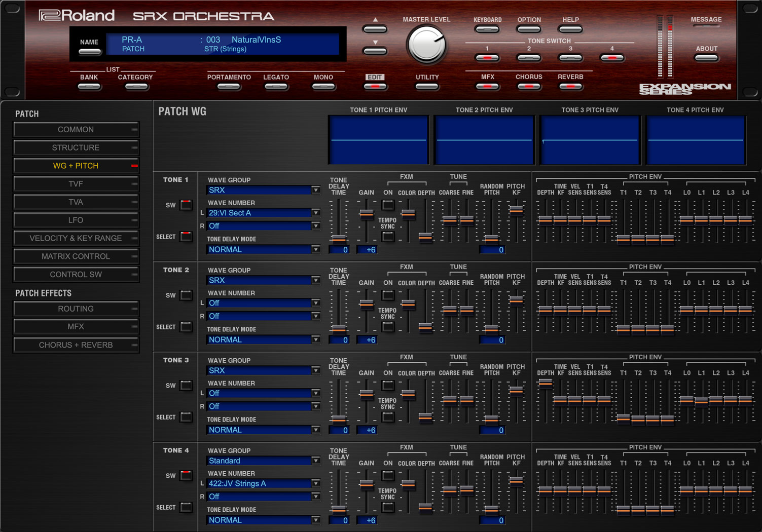This screenshot has width=762, height=532.
Task: Open the HELP button
Action: (570, 29)
